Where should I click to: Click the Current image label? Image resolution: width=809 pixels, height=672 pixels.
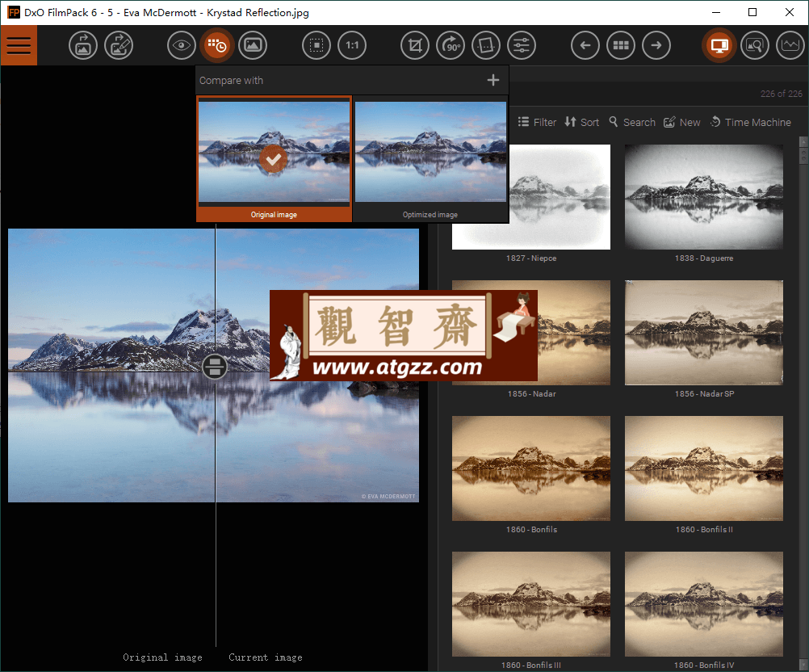(x=265, y=657)
